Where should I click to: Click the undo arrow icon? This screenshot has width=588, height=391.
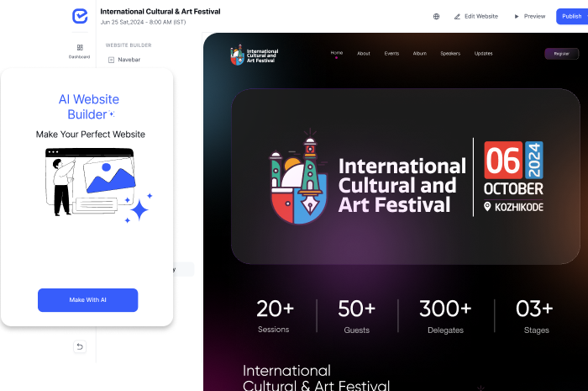coord(80,346)
